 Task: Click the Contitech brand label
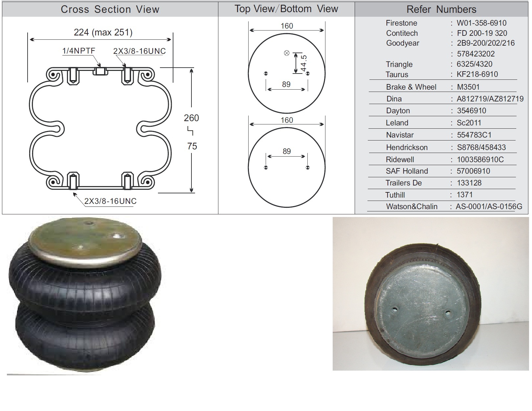402,33
